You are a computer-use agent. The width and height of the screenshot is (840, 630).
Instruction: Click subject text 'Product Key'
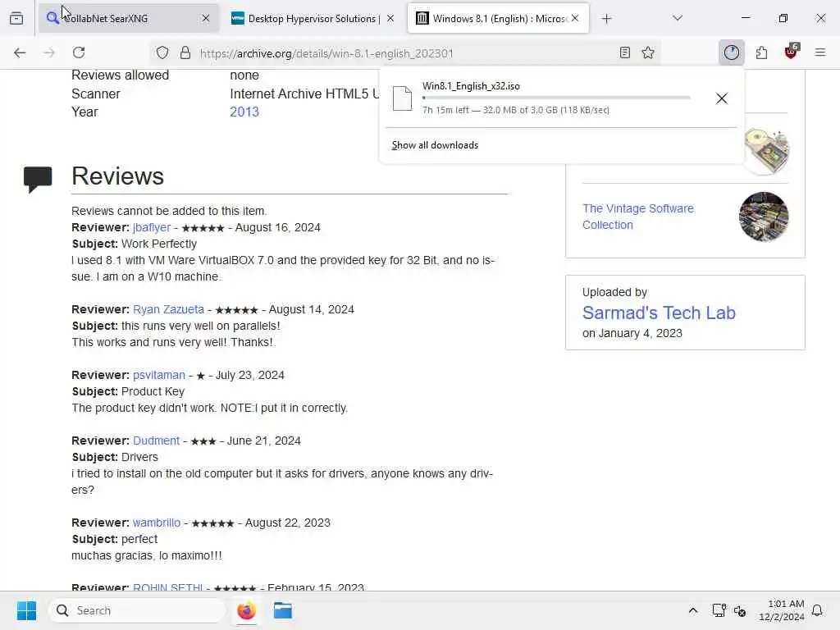[153, 391]
